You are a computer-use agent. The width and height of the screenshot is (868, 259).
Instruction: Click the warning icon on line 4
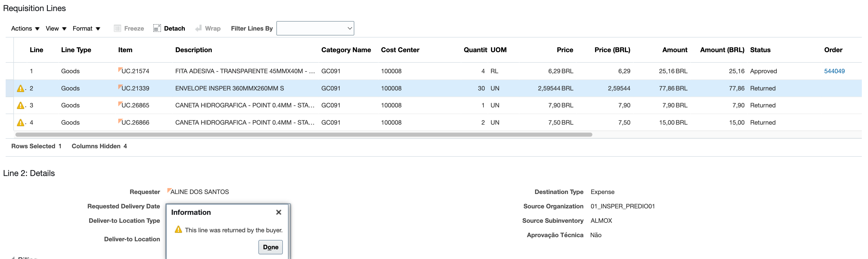point(20,122)
